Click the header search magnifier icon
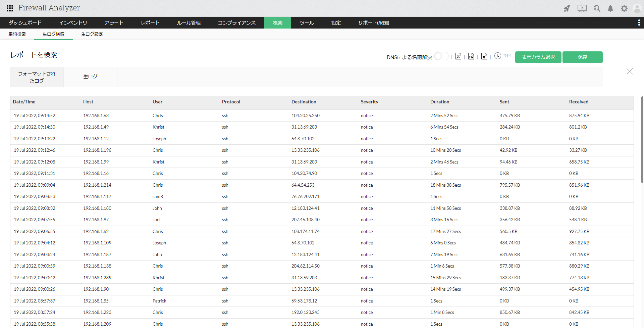 (597, 8)
